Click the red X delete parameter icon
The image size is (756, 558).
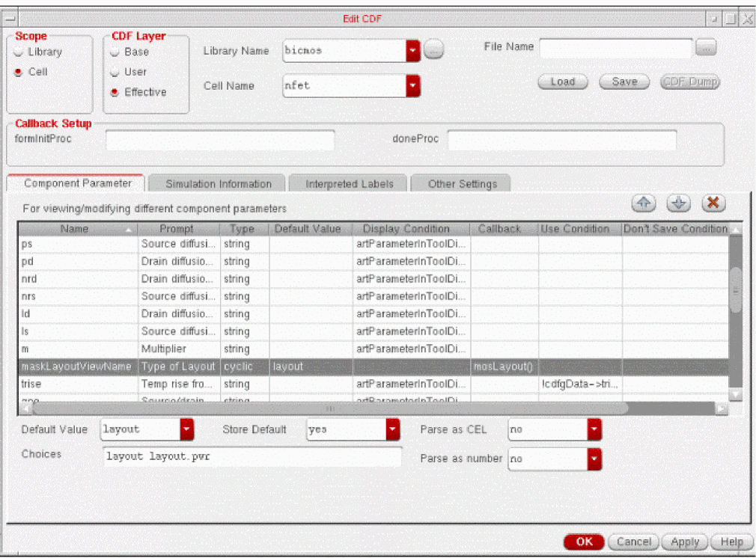(713, 203)
